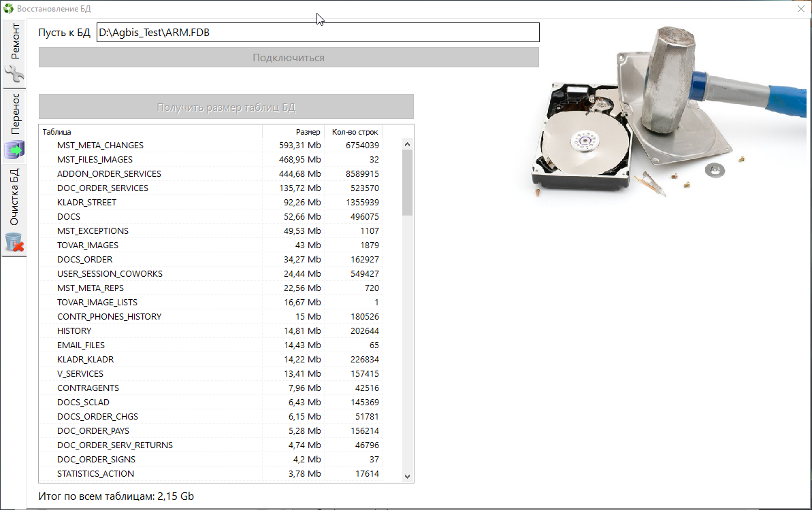
Task: Click the Подключиться button
Action: pyautogui.click(x=289, y=57)
